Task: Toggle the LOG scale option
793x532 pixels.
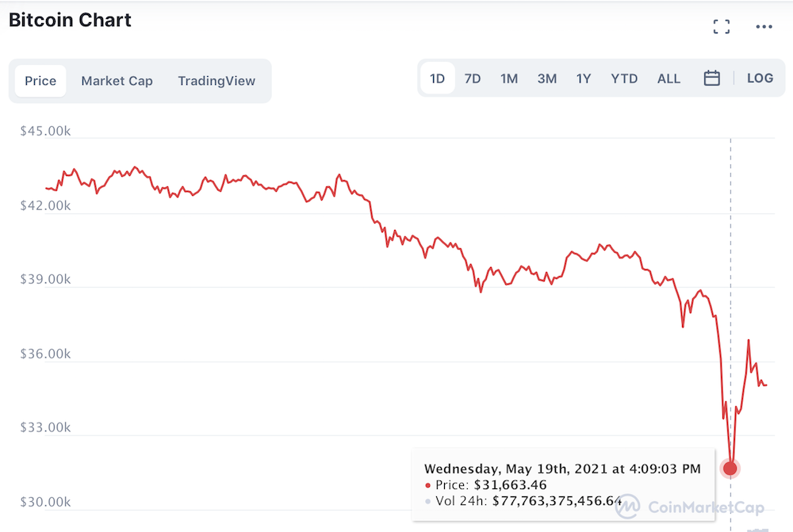Action: (760, 78)
